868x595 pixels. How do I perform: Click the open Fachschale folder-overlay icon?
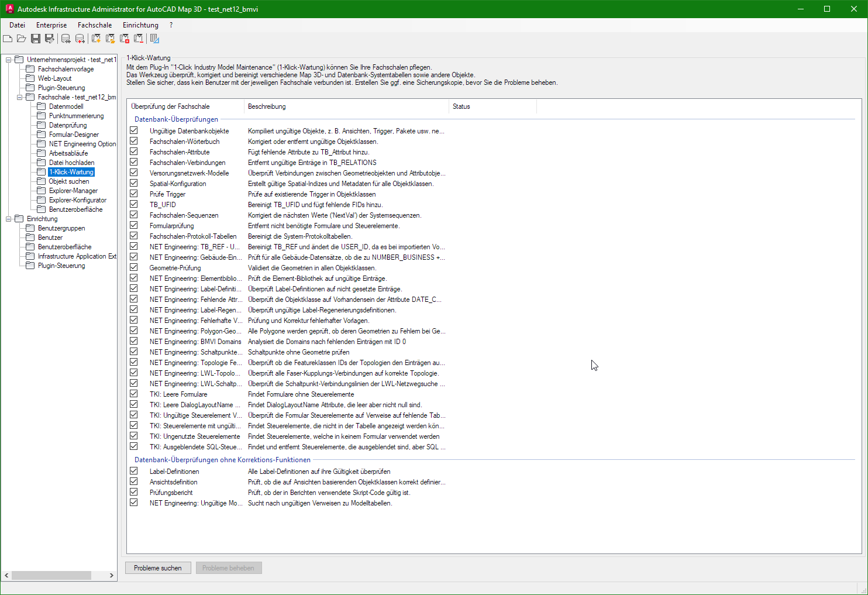tap(111, 39)
